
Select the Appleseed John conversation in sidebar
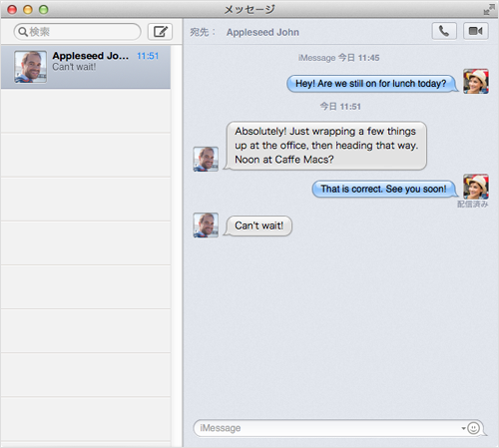86,67
